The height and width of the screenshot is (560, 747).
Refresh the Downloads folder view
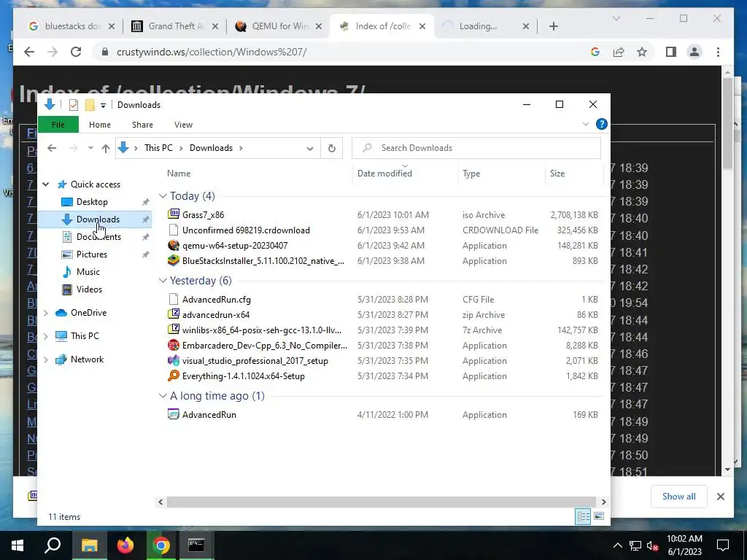pyautogui.click(x=332, y=148)
